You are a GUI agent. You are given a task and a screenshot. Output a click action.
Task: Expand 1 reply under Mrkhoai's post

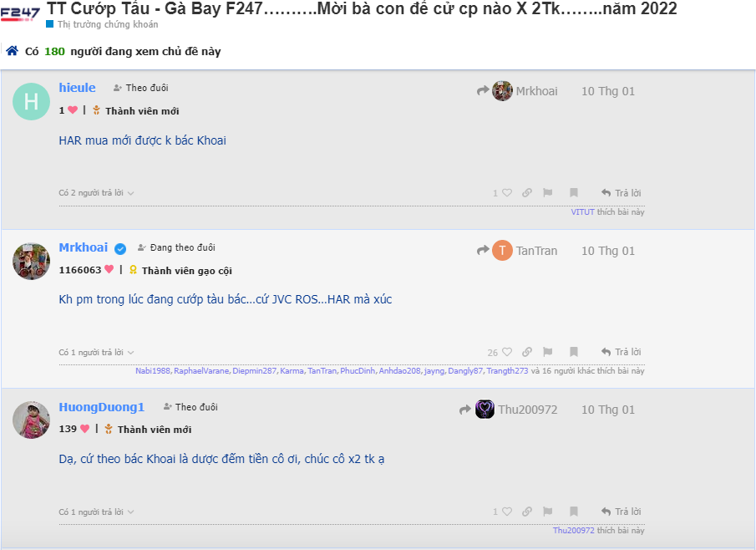pyautogui.click(x=96, y=352)
